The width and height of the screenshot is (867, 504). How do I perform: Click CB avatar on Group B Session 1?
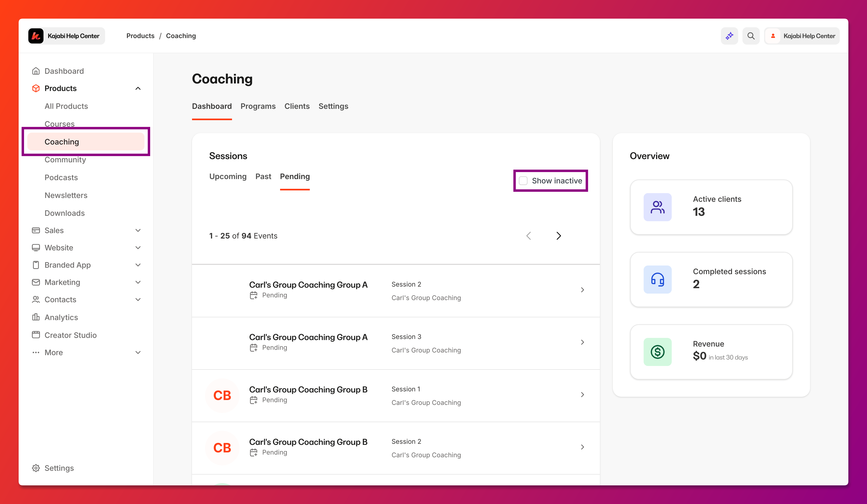(x=222, y=395)
